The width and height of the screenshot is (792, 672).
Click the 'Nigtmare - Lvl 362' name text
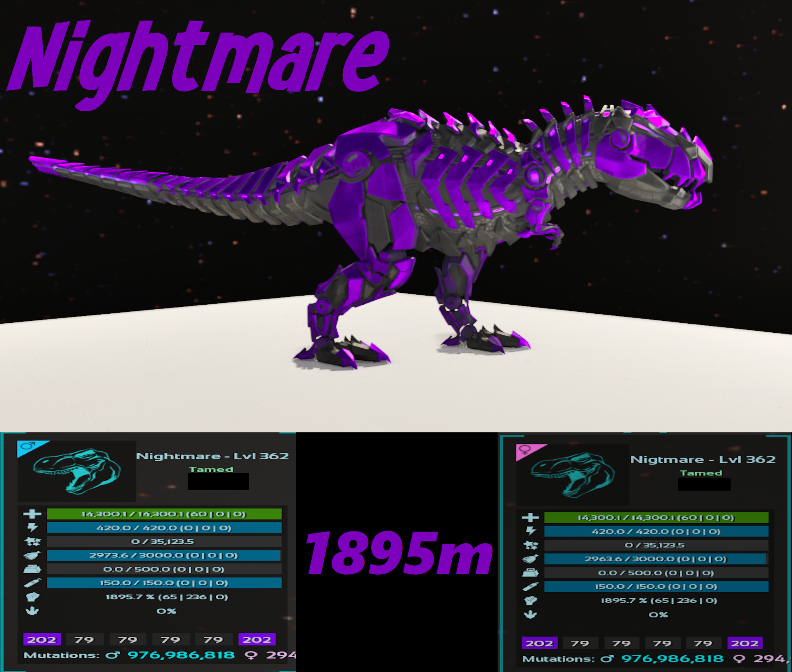click(x=702, y=459)
